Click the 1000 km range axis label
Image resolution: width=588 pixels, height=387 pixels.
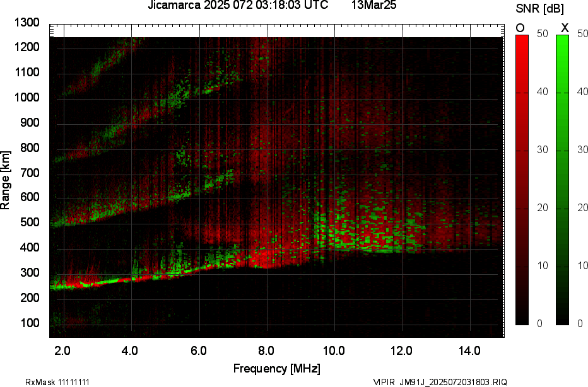[27, 98]
